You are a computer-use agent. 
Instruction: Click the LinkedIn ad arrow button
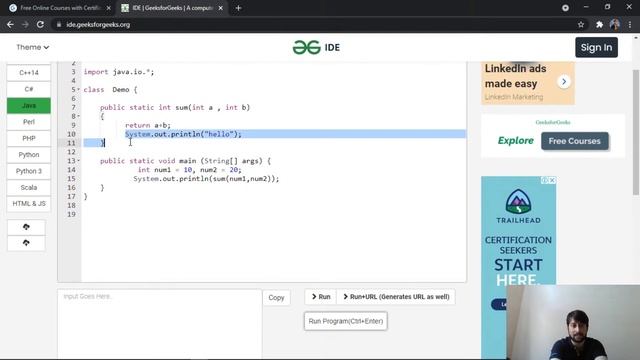pos(564,82)
